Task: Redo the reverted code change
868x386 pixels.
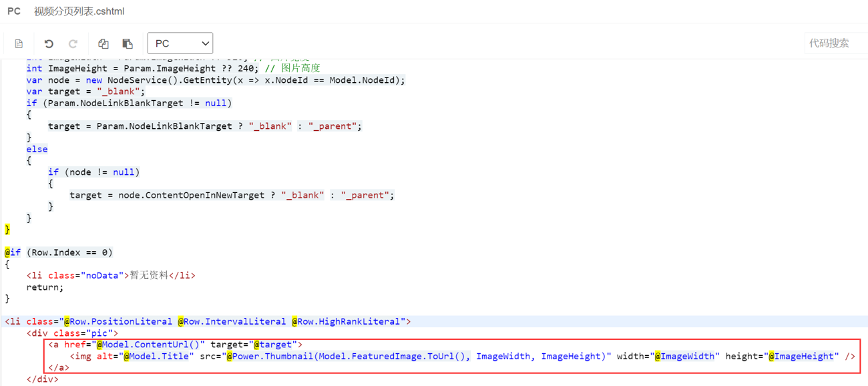Action: click(x=73, y=43)
